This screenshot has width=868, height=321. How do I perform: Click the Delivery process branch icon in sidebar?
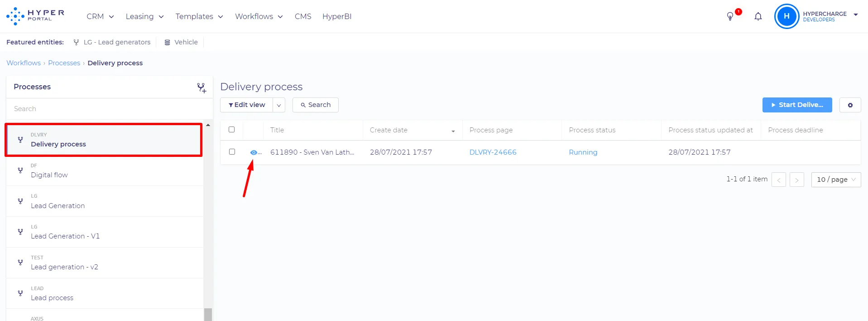[20, 140]
